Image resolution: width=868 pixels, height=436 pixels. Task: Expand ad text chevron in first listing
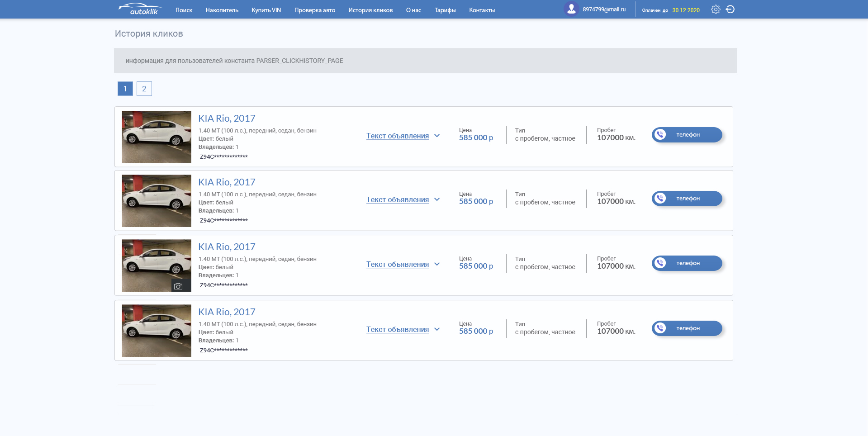[x=437, y=136]
